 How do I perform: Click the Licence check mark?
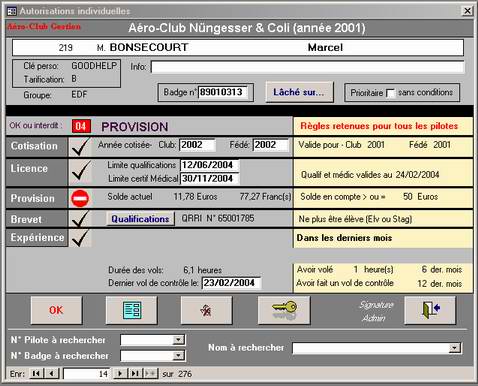tap(80, 171)
